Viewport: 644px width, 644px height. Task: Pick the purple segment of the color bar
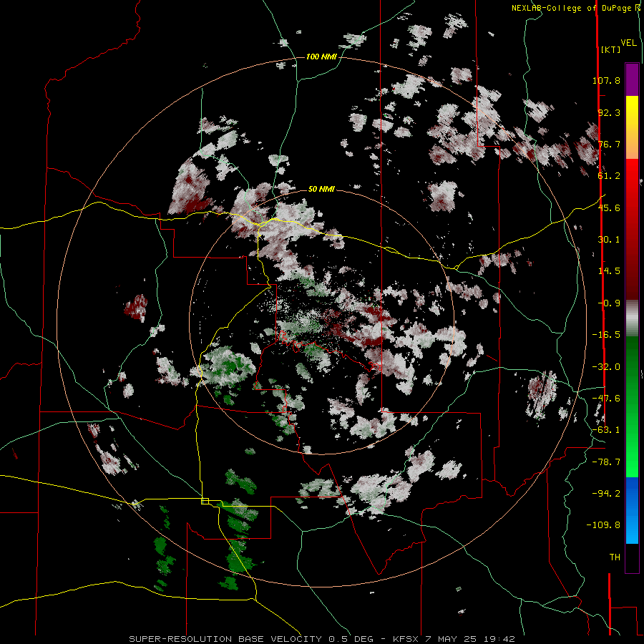coord(632,79)
